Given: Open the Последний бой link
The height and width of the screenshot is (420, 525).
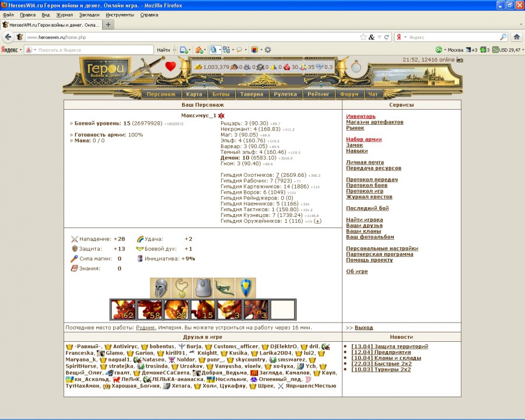Looking at the screenshot, I should pos(367,208).
